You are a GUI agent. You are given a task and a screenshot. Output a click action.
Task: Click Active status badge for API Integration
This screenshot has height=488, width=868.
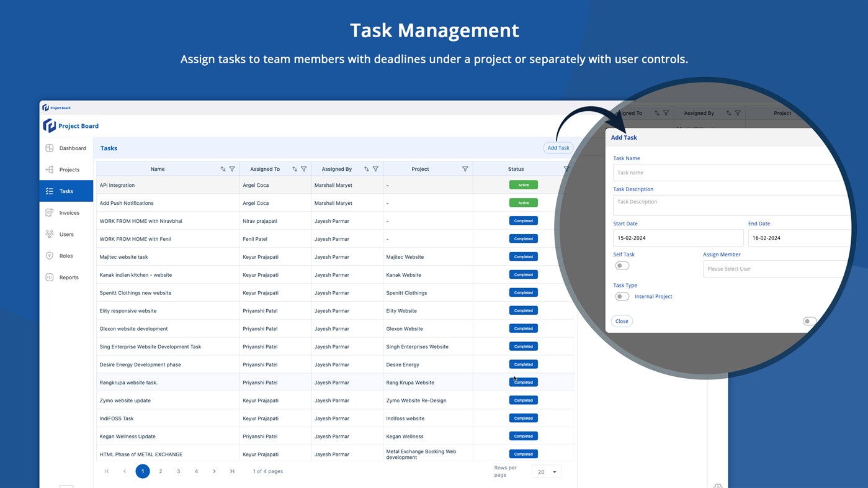pos(523,185)
